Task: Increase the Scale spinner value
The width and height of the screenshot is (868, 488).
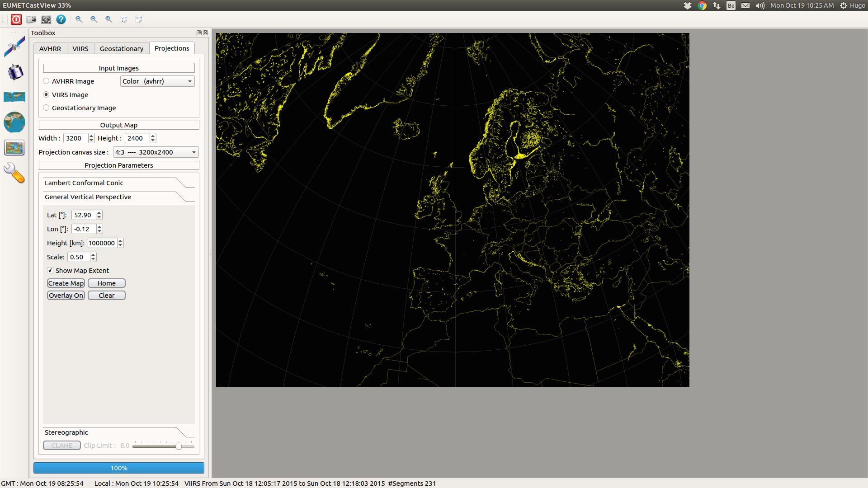Action: point(93,255)
